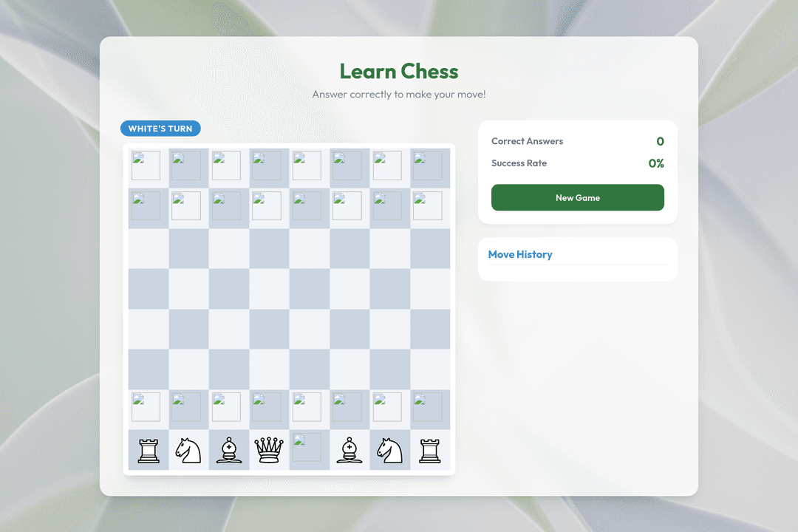Image resolution: width=798 pixels, height=532 pixels.
Task: Select the white pawn placeholder on b2
Action: point(186,407)
